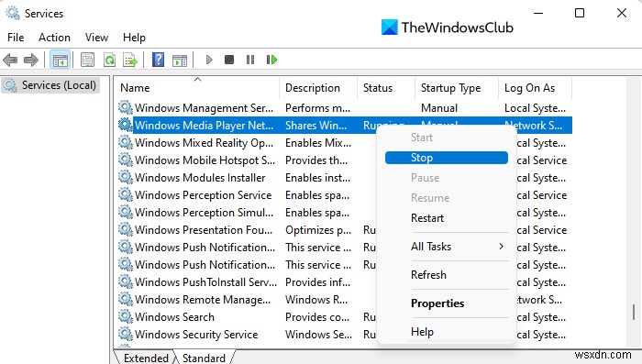The width and height of the screenshot is (642, 364).
Task: Select Windows Security Service name
Action: click(196, 334)
